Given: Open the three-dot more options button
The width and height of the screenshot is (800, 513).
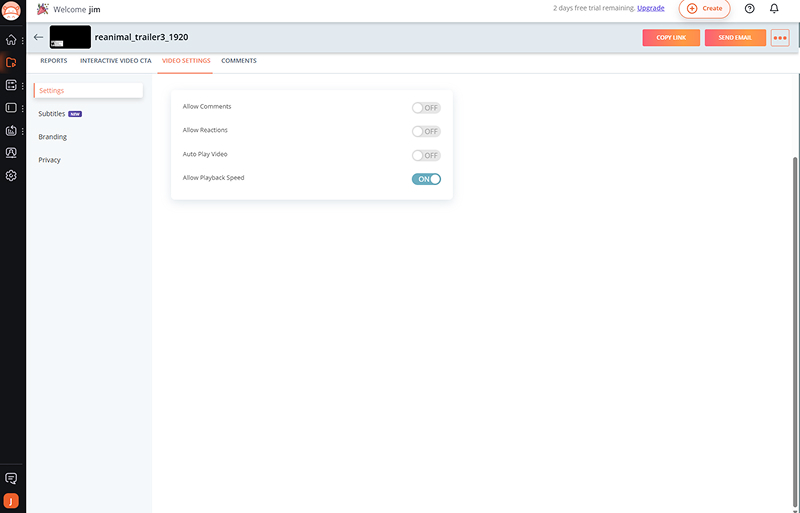Looking at the screenshot, I should pyautogui.click(x=781, y=38).
